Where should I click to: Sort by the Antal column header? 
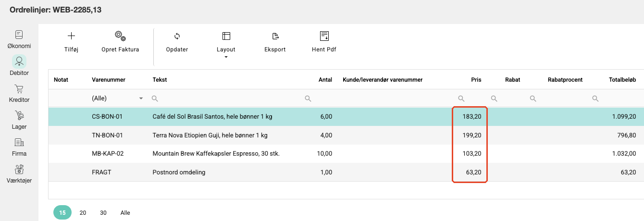point(325,80)
